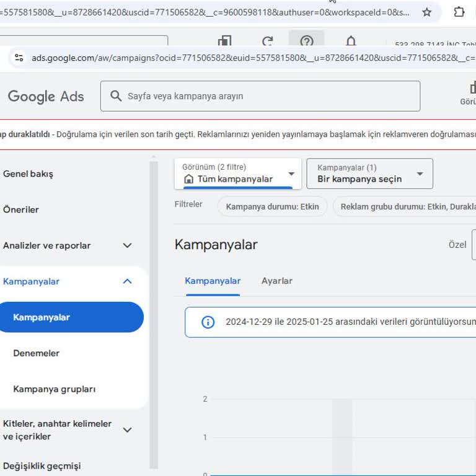Switch to the Ayarlar tab
This screenshot has height=476, width=476.
click(277, 281)
